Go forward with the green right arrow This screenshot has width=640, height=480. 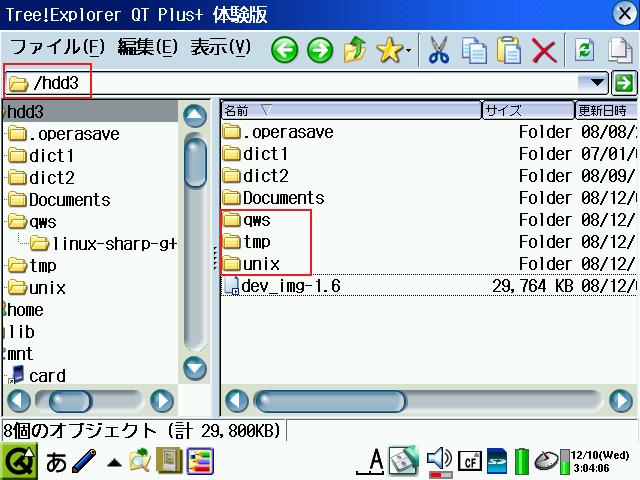pos(320,50)
